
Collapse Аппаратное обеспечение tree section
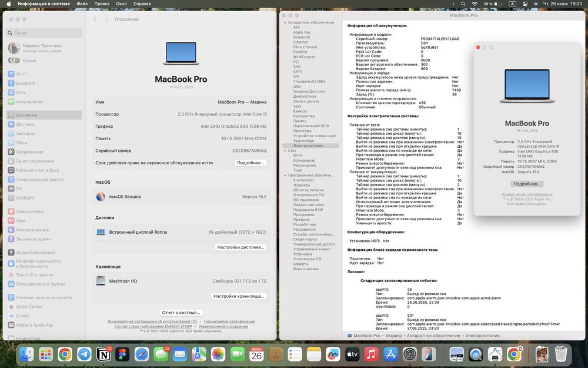click(x=285, y=22)
